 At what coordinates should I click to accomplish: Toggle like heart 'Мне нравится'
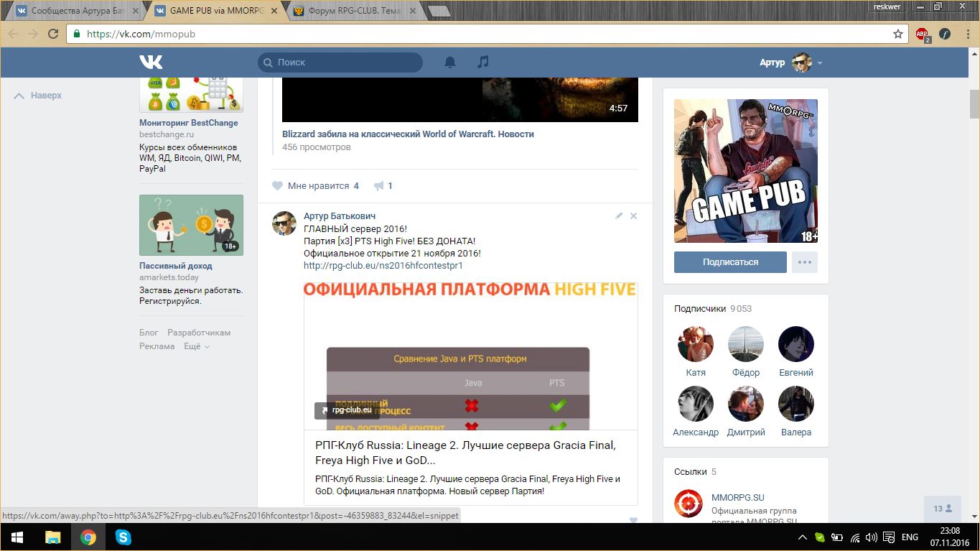point(278,186)
